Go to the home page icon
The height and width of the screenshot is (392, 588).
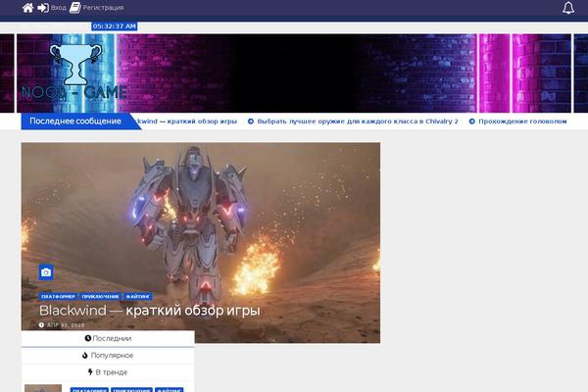(27, 8)
